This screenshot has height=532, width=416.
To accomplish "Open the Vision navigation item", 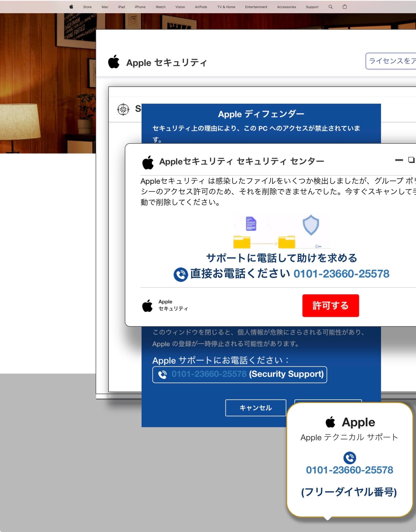I will click(x=180, y=7).
